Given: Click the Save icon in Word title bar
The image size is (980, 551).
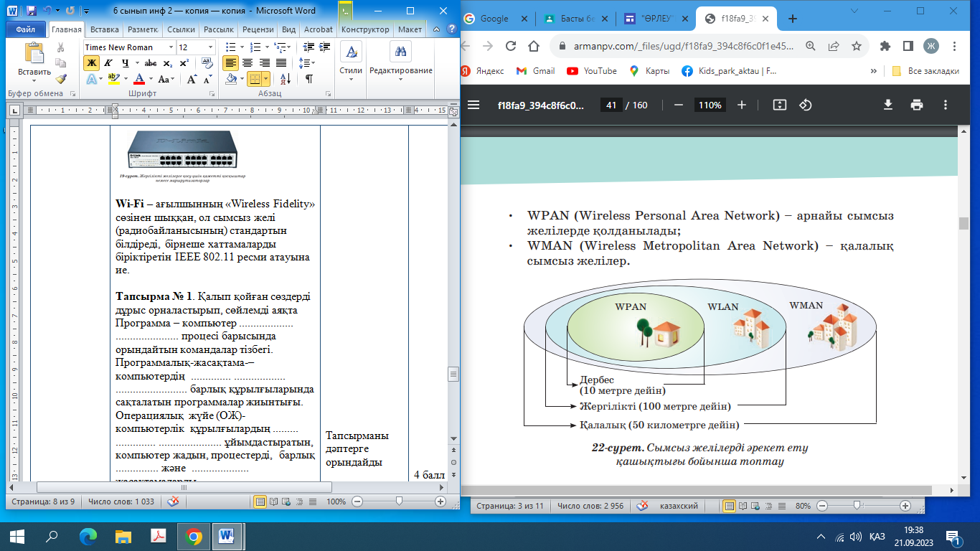Looking at the screenshot, I should click(x=31, y=11).
